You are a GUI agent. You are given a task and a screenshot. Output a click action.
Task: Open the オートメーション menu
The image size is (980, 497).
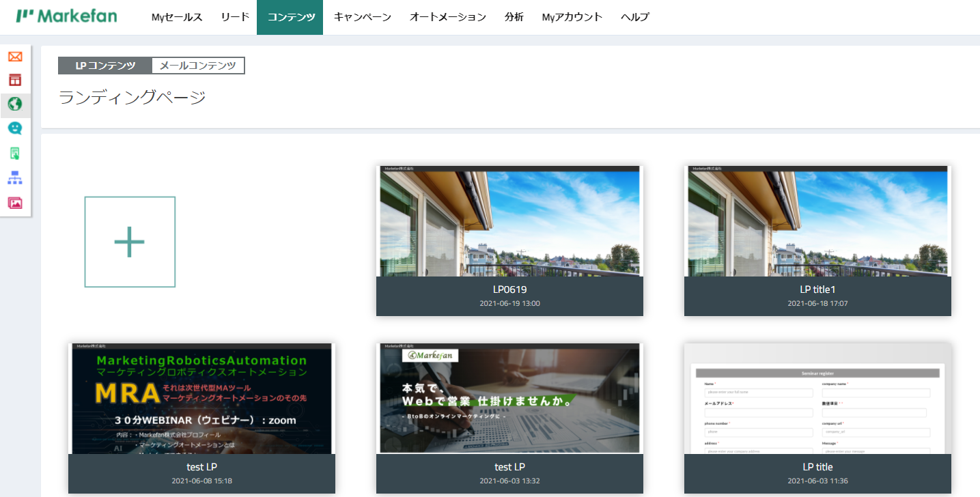coord(448,17)
